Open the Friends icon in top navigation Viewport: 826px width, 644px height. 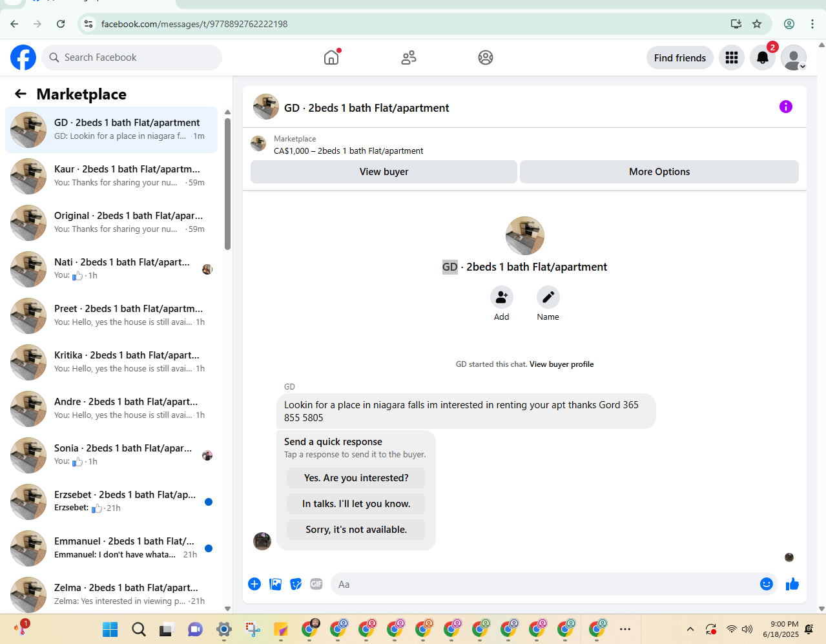[x=409, y=57]
